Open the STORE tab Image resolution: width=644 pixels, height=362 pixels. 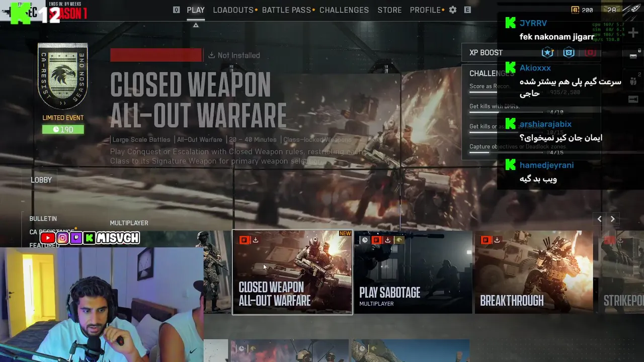tap(389, 10)
